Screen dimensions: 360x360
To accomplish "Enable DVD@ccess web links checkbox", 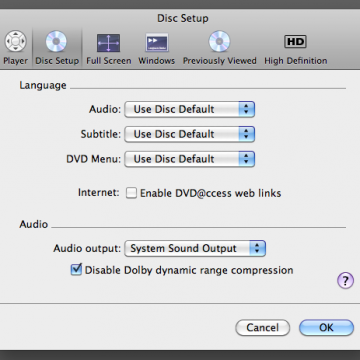I will [x=131, y=193].
